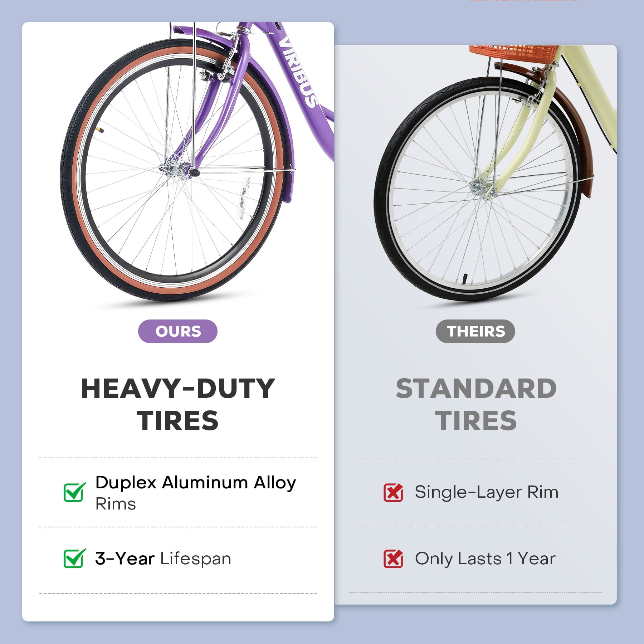
Task: Click the Duplex Aluminum Alloy Rims text
Action: (196, 492)
